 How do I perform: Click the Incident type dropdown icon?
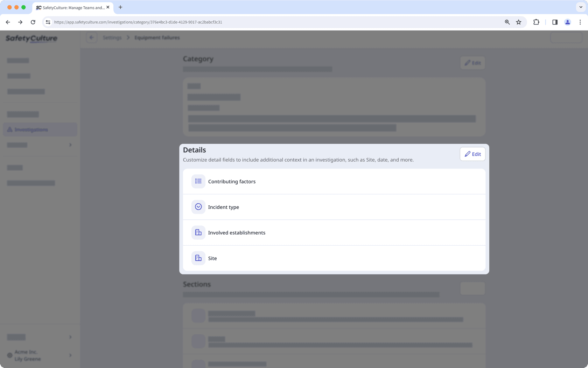pos(198,207)
